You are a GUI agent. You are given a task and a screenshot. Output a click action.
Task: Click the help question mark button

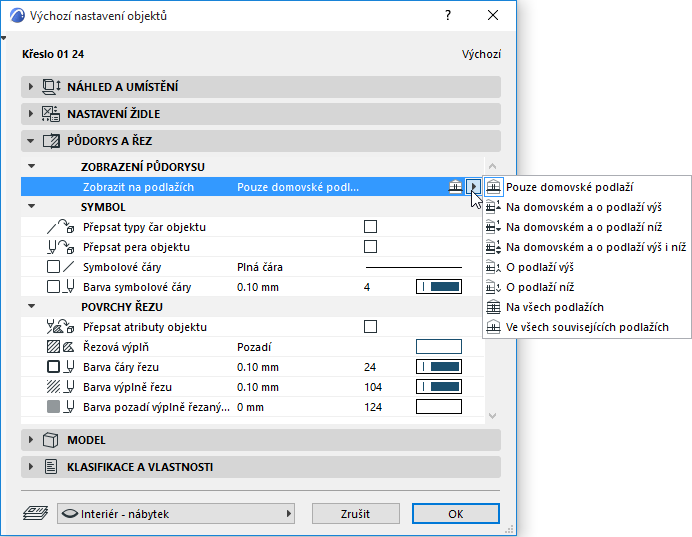(x=448, y=15)
